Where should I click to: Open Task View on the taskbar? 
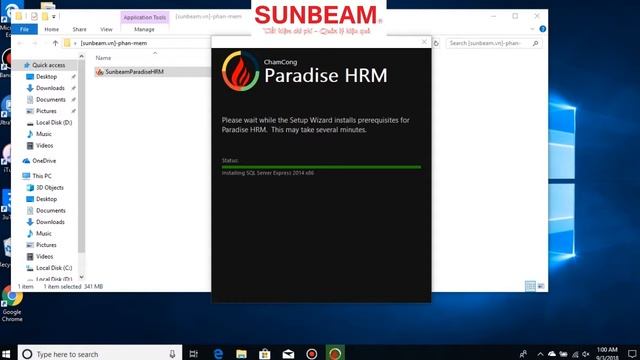tap(193, 353)
